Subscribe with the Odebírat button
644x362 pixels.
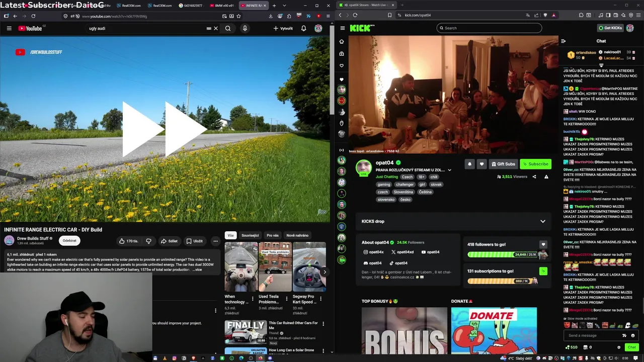point(69,240)
